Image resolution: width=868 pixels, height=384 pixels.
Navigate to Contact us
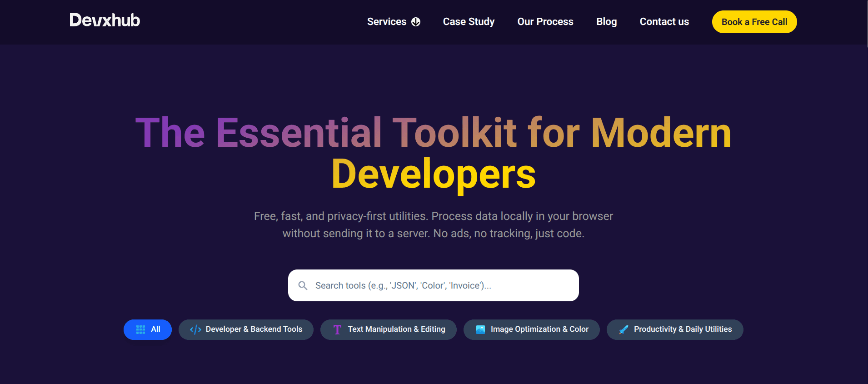click(x=664, y=22)
